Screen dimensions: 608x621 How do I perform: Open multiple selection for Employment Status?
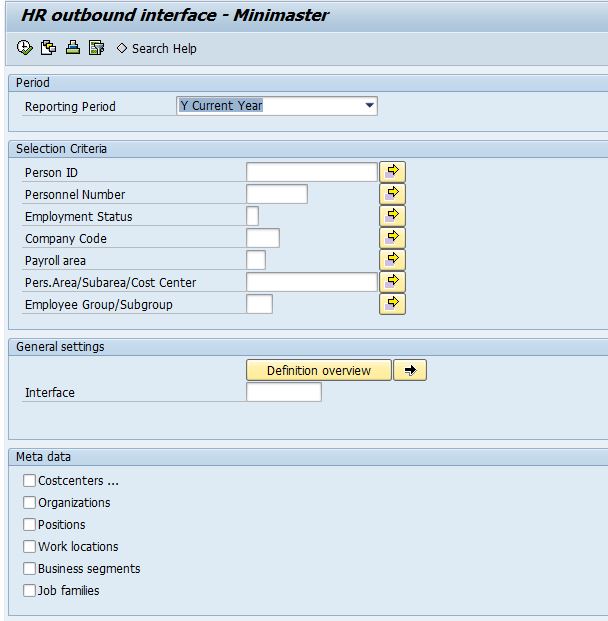click(392, 216)
